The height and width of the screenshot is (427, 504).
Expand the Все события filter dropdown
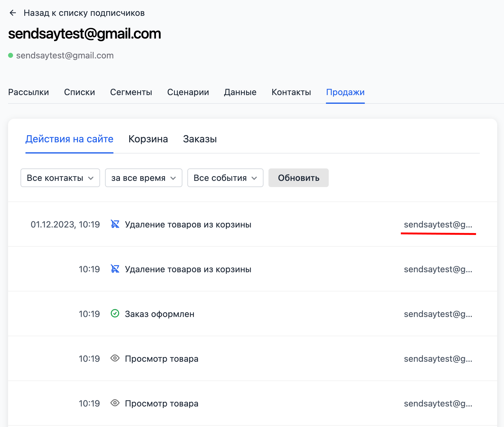225,178
